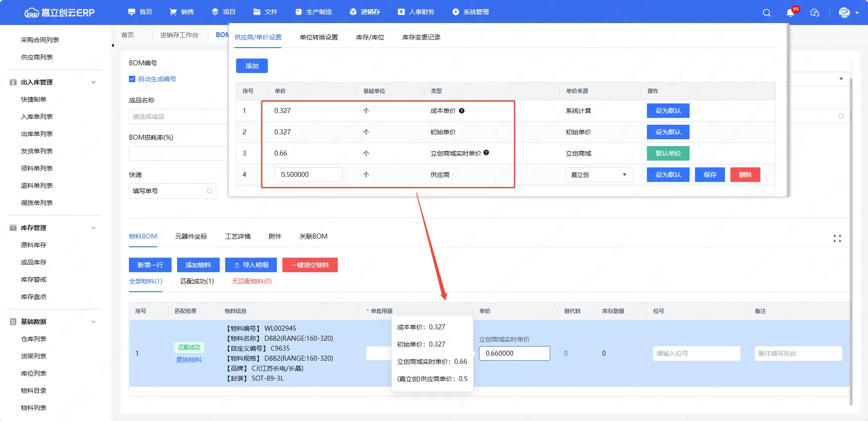Click the cloud service icon in header
The image size is (868, 421).
(x=815, y=13)
